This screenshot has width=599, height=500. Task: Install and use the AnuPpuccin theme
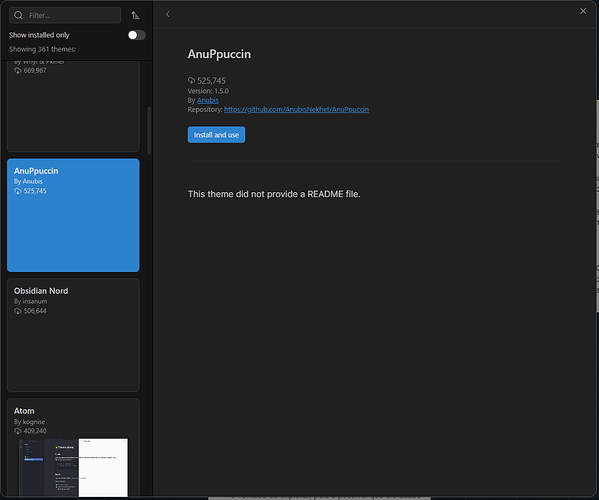click(216, 134)
